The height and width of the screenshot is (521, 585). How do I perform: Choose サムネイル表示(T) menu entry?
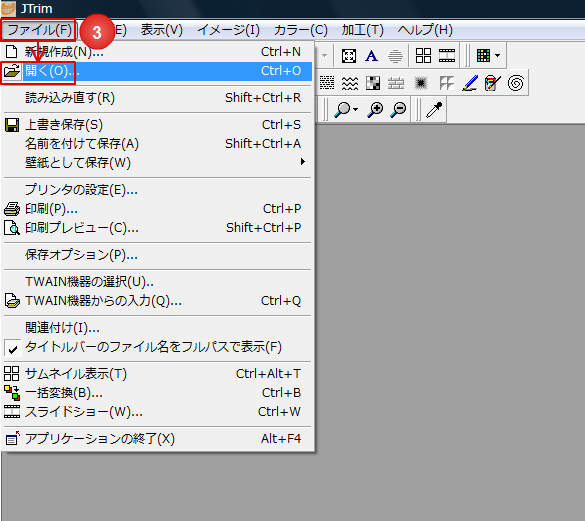157,374
